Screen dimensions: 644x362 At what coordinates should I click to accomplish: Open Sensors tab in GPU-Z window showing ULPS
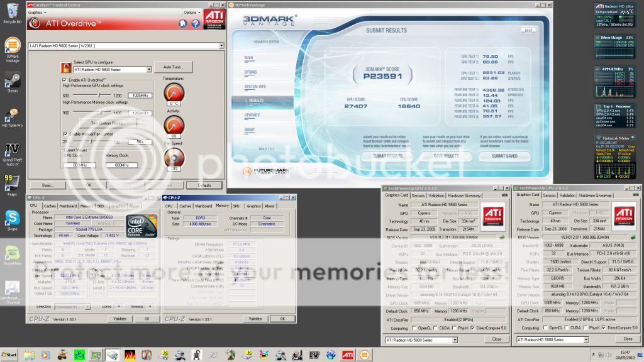pyautogui.click(x=549, y=195)
